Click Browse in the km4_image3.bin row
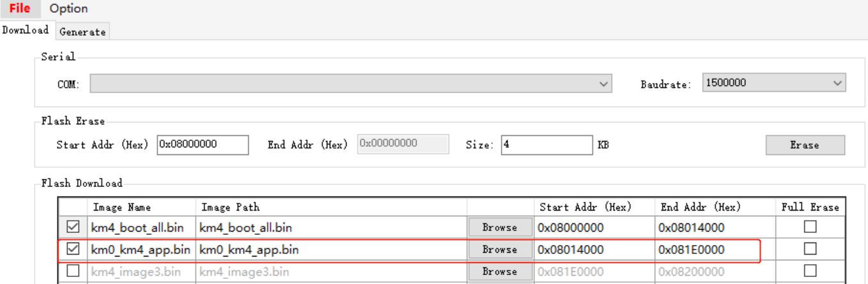868x284 pixels. point(500,271)
